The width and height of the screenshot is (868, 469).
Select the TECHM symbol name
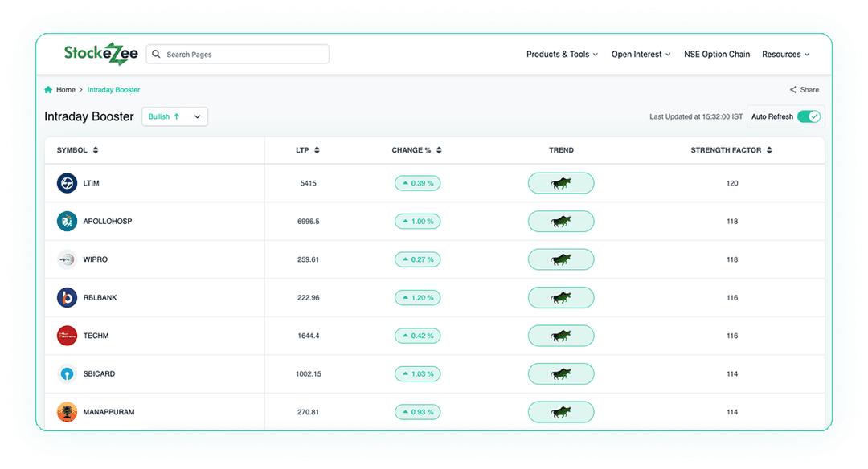pyautogui.click(x=96, y=336)
